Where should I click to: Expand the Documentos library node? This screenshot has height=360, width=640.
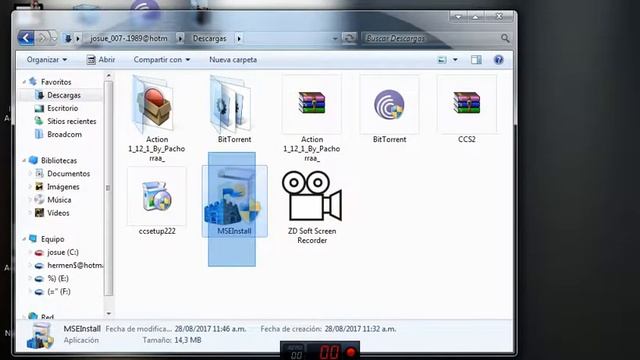point(29,173)
